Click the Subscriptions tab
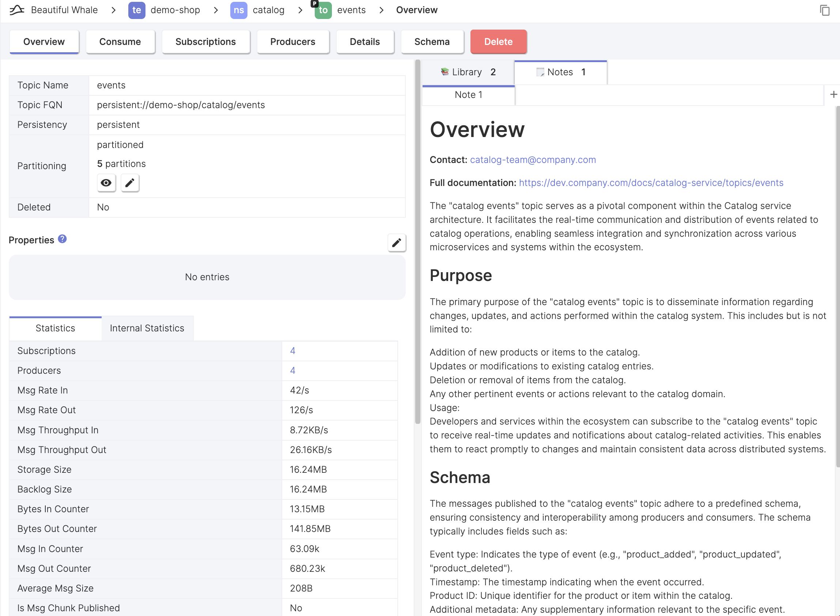Image resolution: width=840 pixels, height=616 pixels. [x=205, y=41]
